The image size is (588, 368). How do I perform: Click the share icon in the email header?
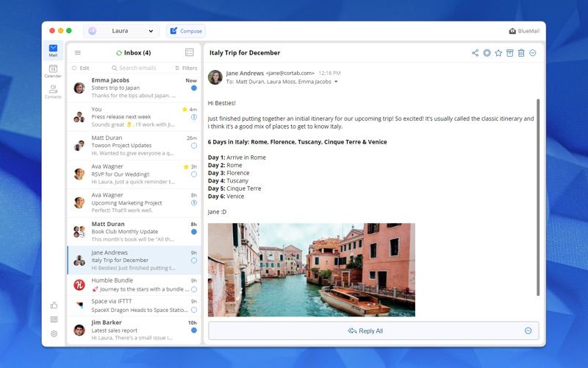tap(475, 53)
